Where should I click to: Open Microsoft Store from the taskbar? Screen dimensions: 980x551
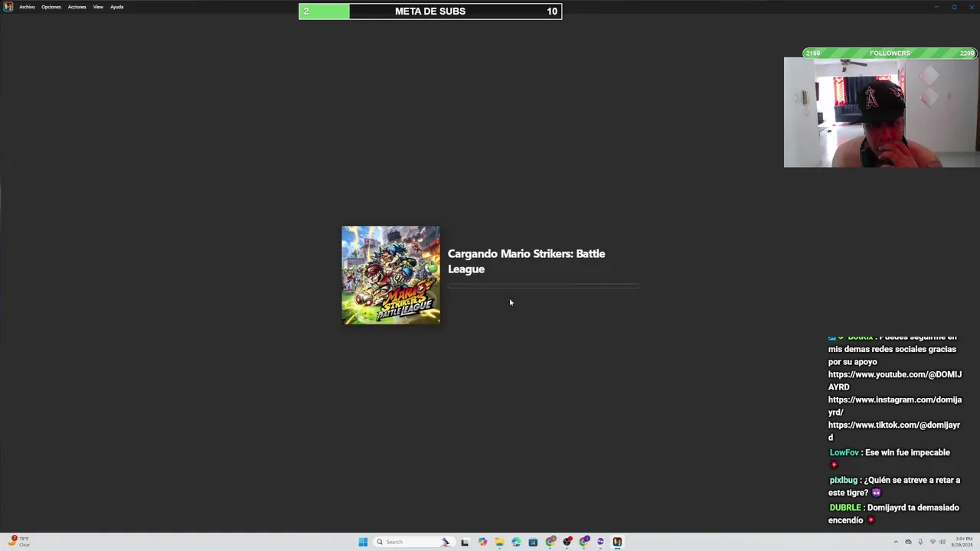coord(533,542)
